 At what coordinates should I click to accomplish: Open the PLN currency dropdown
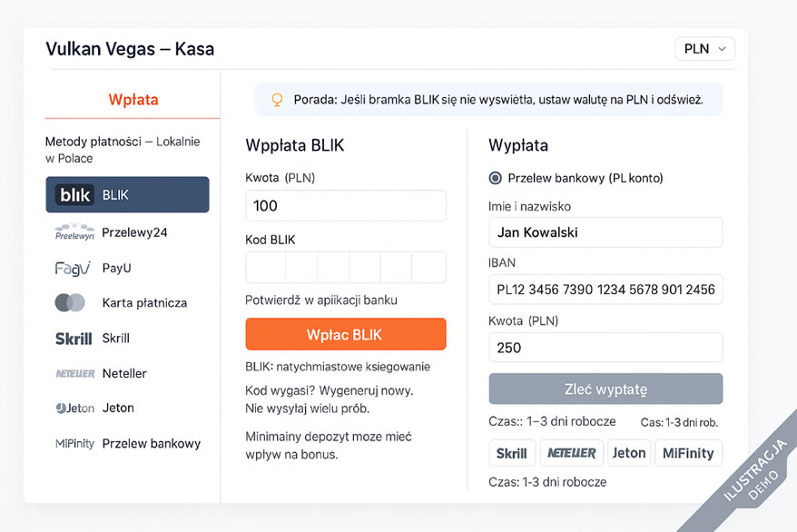pos(704,49)
